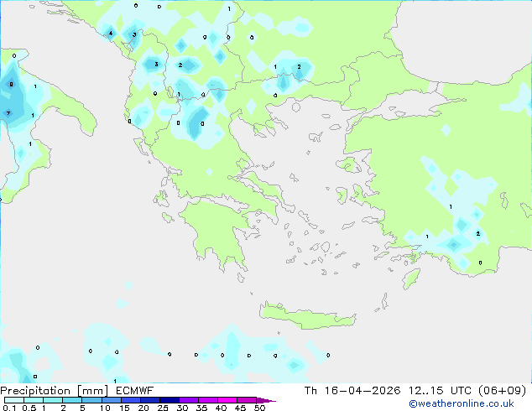Click the 'Th' weekday abbreviation
This screenshot has width=532, height=411.
coord(310,391)
